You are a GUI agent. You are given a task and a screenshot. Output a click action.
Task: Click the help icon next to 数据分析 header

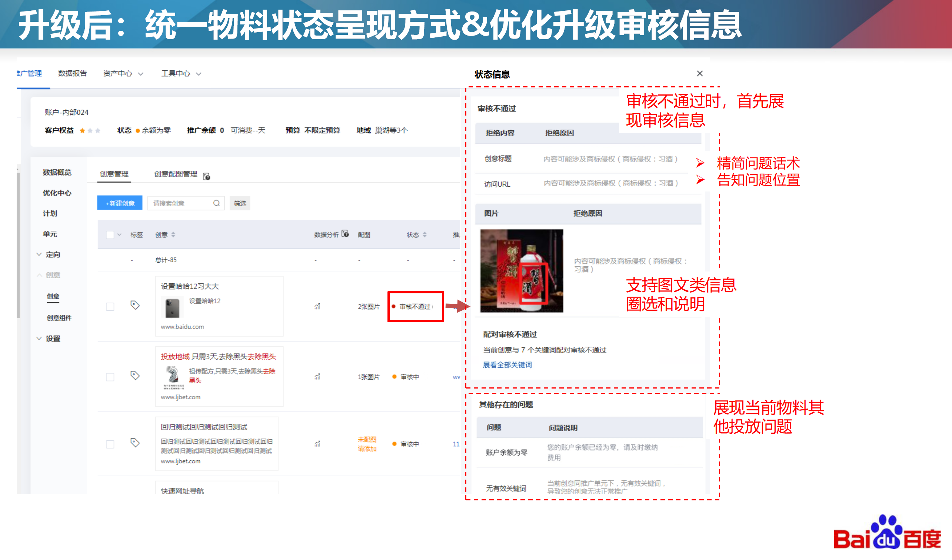345,234
